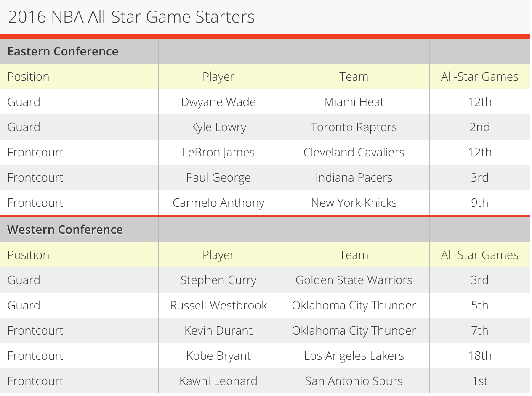Click the Russell Westbrook player cell
This screenshot has width=532, height=396.
(218, 306)
